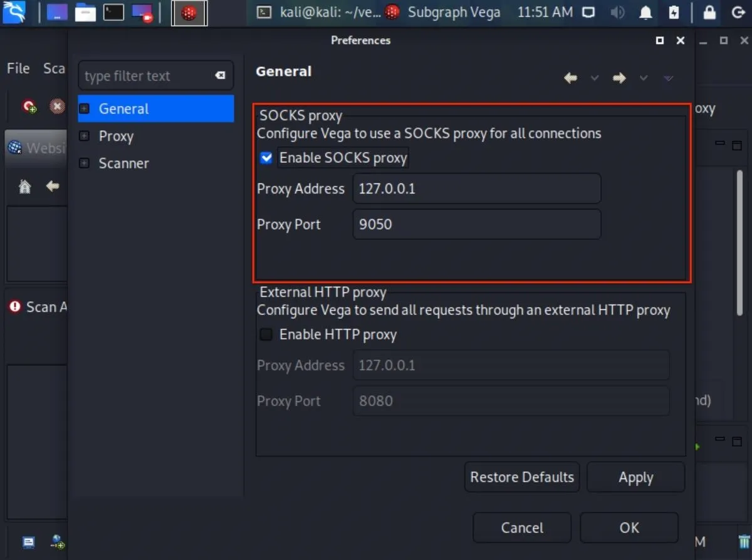Click the SOCKS Proxy Address field

click(477, 189)
